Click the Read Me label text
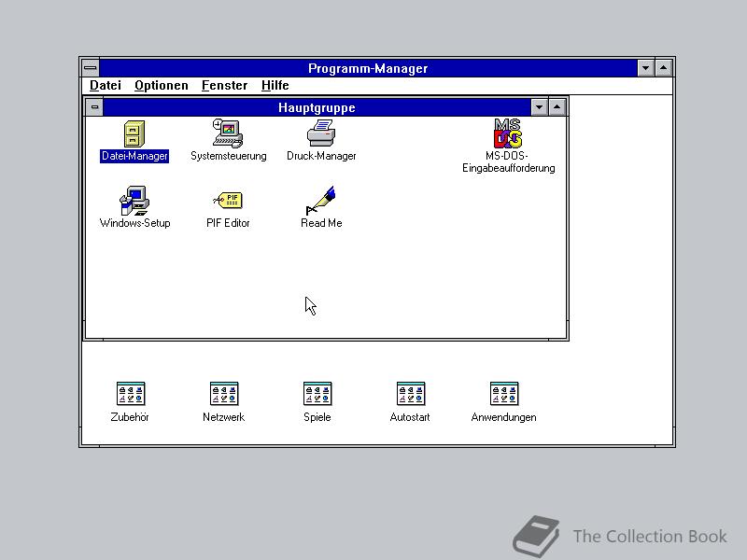 (321, 223)
